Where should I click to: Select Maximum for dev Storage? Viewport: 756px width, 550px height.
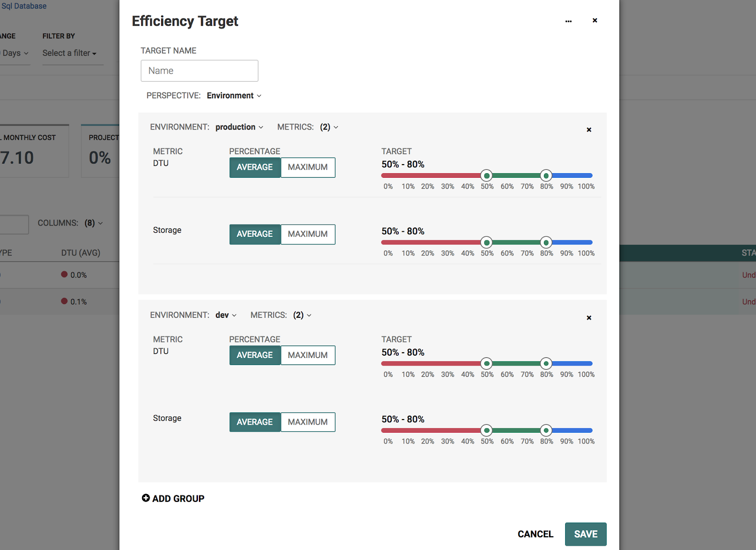point(308,422)
